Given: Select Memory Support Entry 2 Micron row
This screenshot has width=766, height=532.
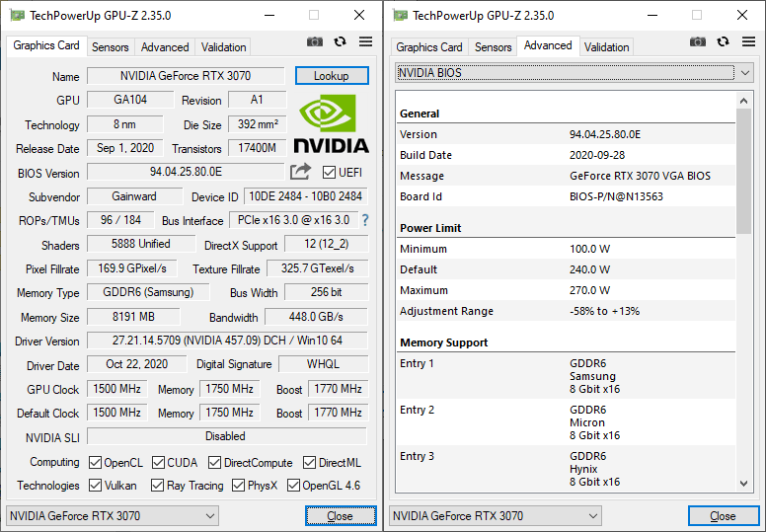Looking at the screenshot, I should point(566,422).
